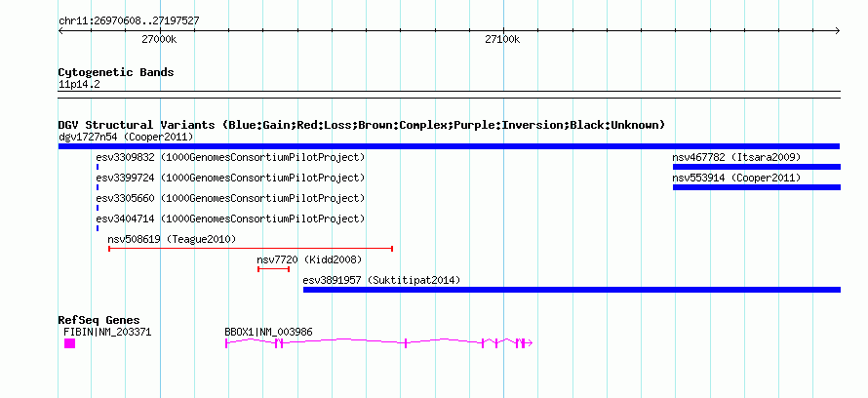The height and width of the screenshot is (398, 868).
Task: Open nsv553914 (Cooper2011) label
Action: 736,178
